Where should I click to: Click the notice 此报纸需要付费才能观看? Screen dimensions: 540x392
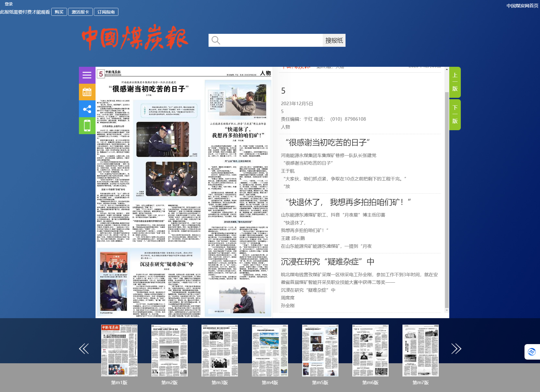click(x=25, y=12)
